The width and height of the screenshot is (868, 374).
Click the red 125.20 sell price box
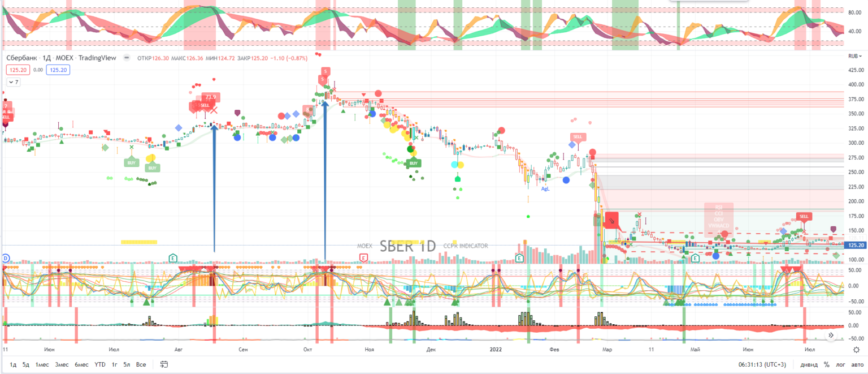(17, 70)
